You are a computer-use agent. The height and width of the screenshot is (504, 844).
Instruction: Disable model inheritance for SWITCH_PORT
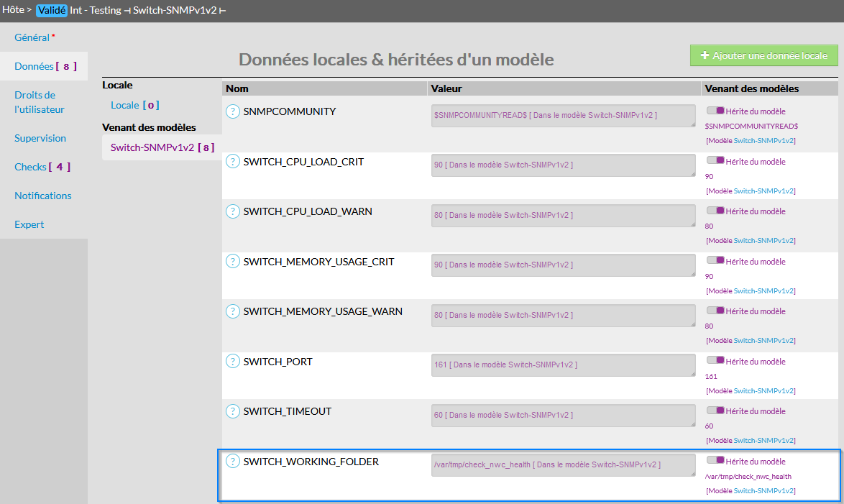(715, 361)
